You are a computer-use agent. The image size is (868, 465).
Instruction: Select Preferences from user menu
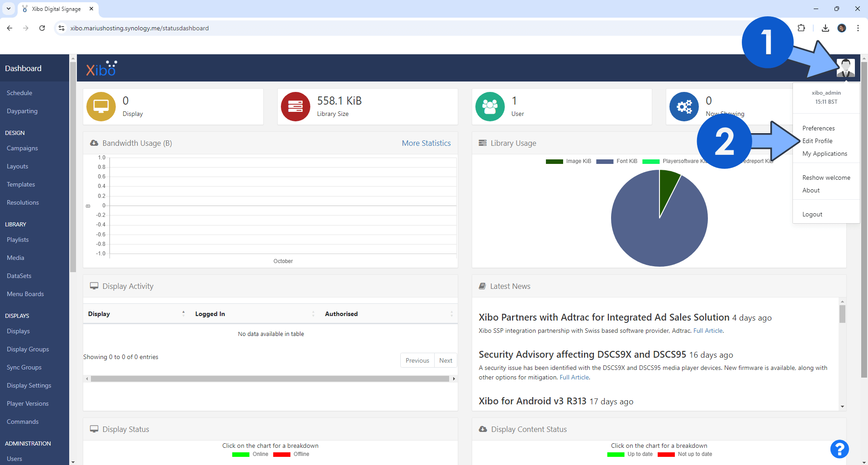818,128
